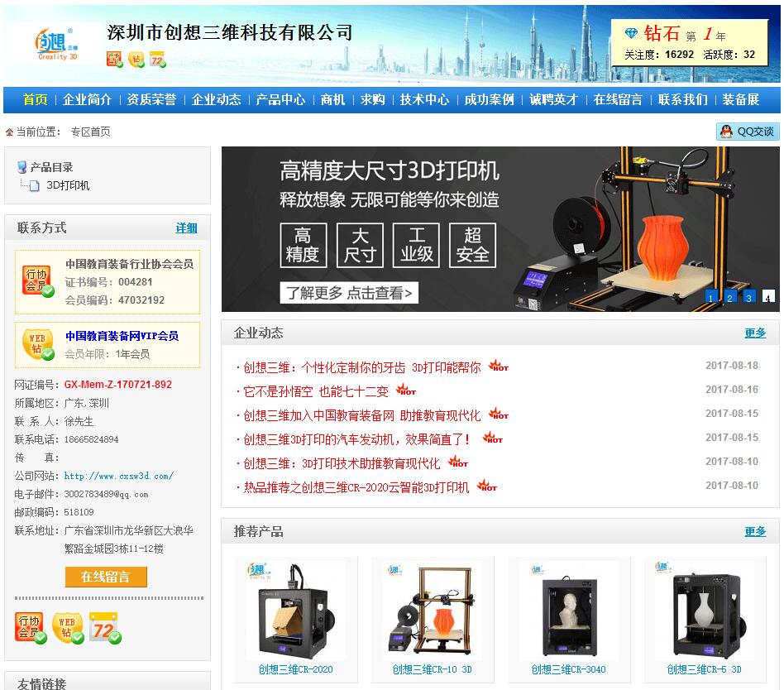Click the home icon beside 当前位置

pyautogui.click(x=9, y=132)
